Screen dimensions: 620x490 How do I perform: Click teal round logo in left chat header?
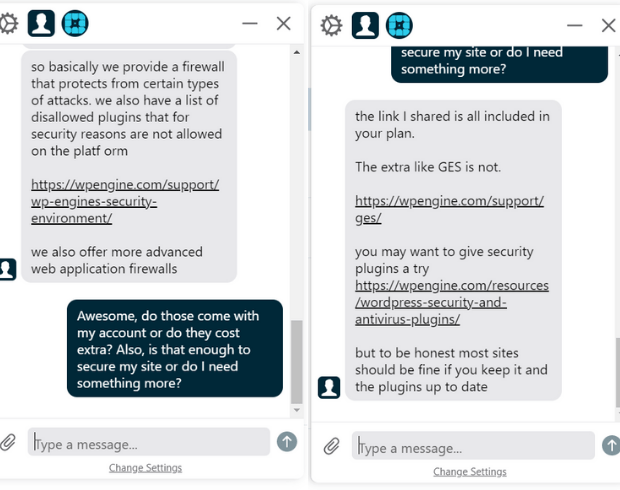pyautogui.click(x=75, y=23)
